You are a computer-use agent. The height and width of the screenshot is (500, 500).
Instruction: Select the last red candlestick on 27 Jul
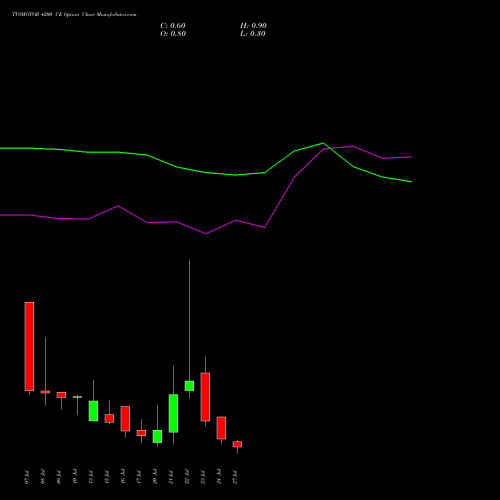pyautogui.click(x=237, y=444)
